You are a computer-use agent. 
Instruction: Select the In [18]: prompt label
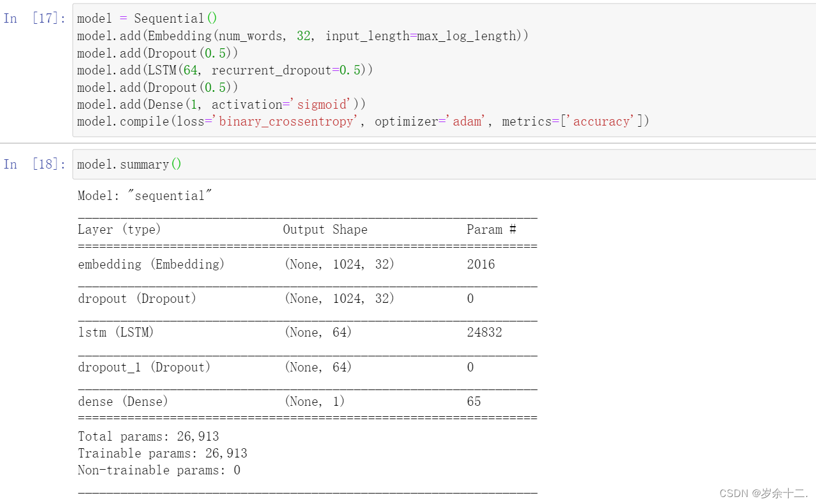pos(34,165)
